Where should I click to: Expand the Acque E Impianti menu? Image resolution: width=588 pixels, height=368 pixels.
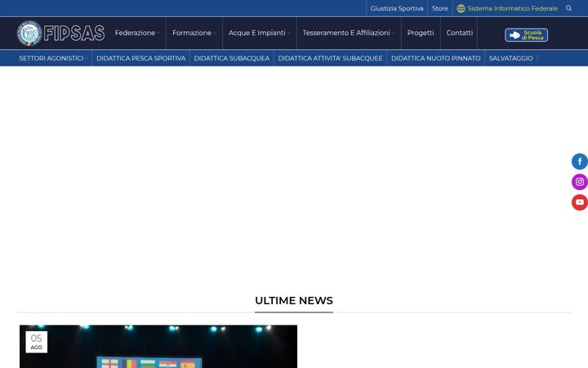[x=260, y=33]
